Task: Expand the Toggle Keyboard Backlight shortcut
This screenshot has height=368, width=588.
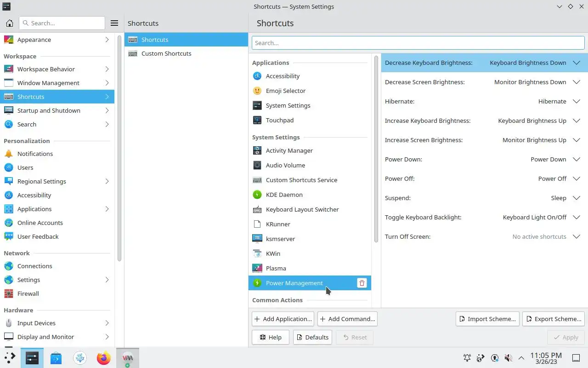Action: point(577,217)
